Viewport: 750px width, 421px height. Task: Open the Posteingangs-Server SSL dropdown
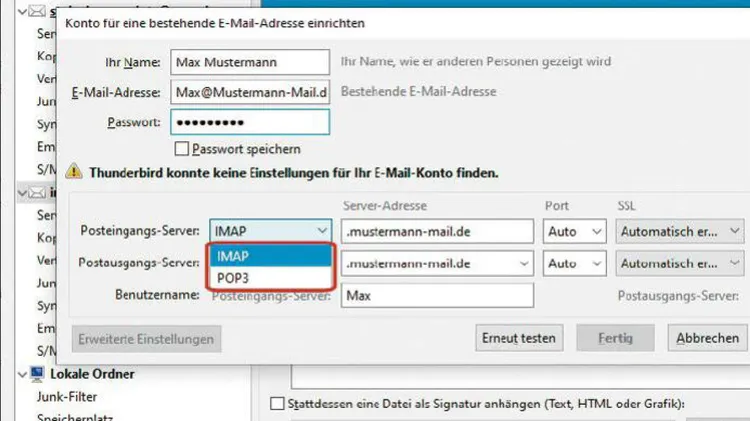coord(680,232)
